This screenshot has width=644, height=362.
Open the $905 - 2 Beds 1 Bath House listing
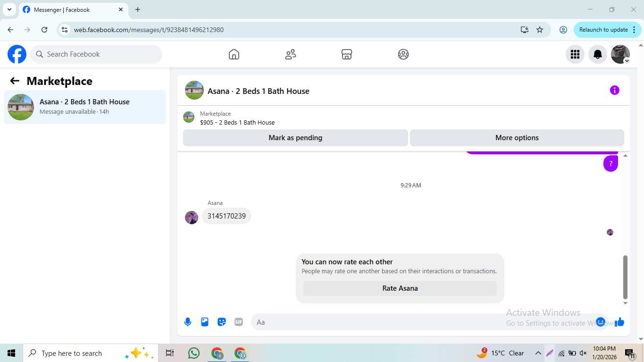coord(237,122)
